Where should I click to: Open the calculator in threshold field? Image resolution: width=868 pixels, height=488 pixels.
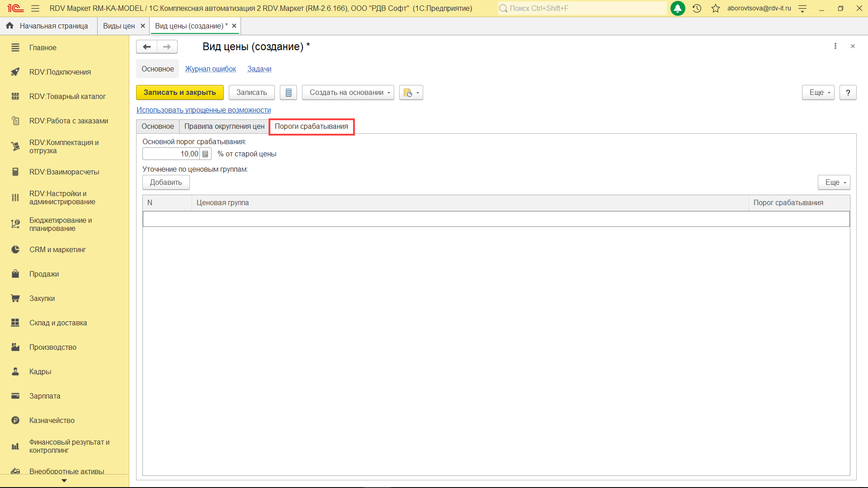coord(205,154)
